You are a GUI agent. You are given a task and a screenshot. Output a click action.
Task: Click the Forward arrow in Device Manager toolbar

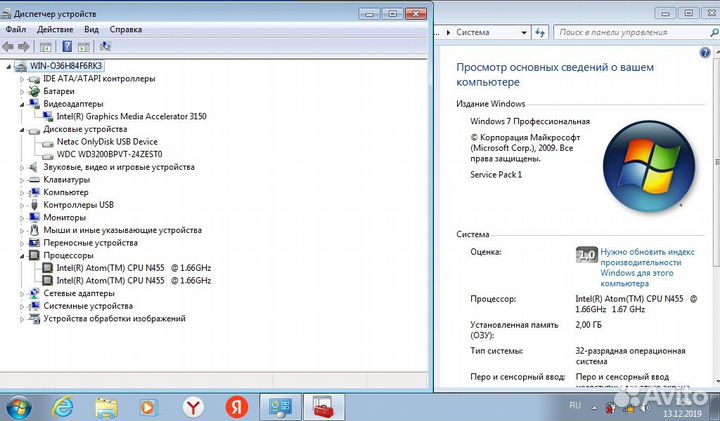(x=23, y=46)
